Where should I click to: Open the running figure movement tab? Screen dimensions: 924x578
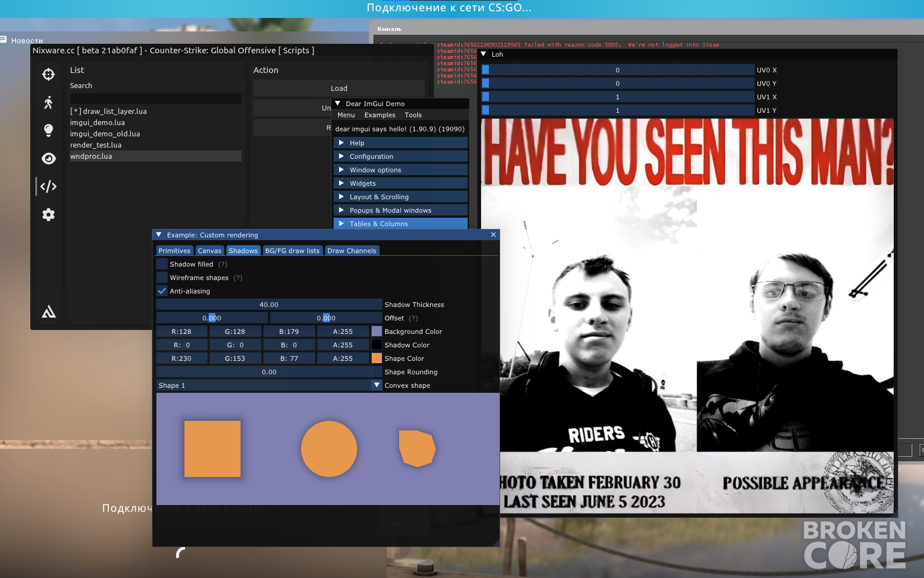[49, 102]
